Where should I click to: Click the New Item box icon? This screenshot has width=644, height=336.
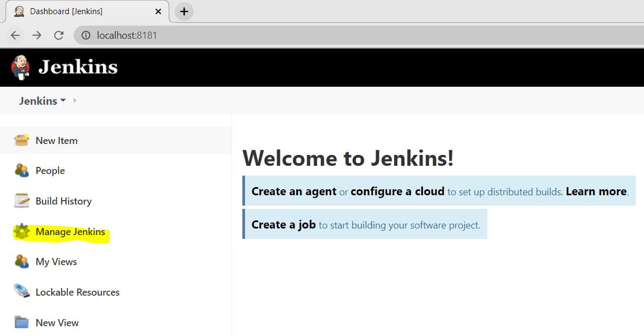point(21,140)
